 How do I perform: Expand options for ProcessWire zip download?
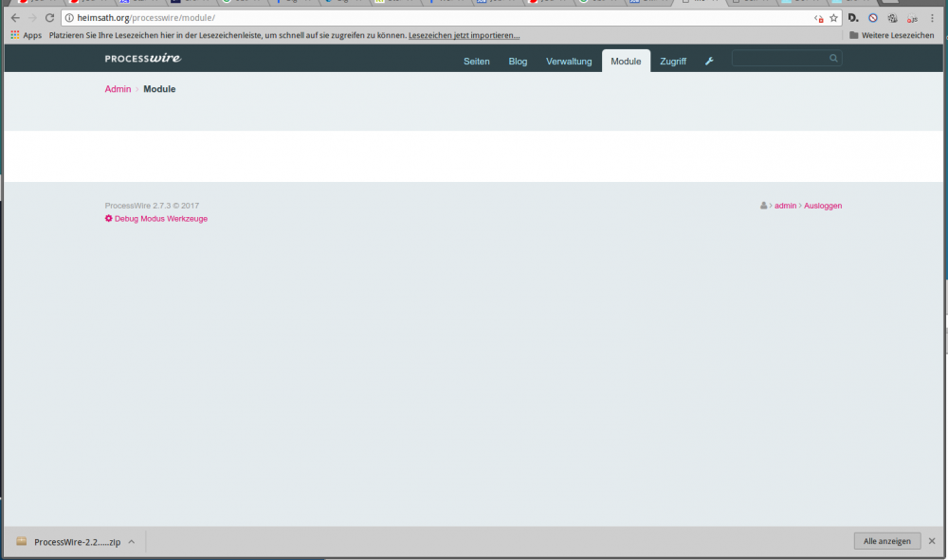[132, 542]
